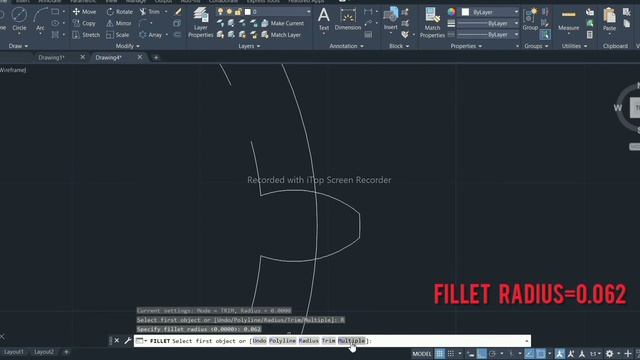The image size is (640, 360).
Task: Choose the Undo option in command line
Action: point(259,340)
